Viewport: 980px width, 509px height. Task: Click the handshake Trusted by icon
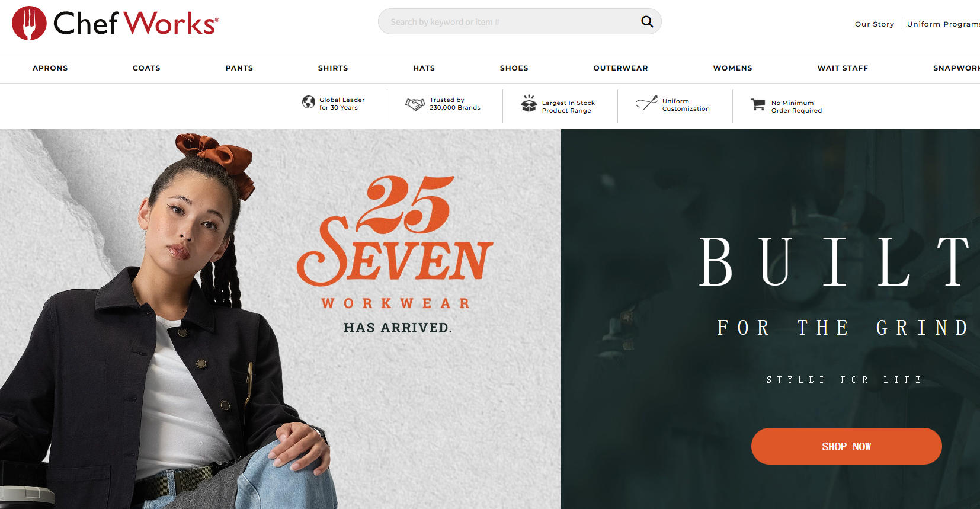(x=415, y=104)
